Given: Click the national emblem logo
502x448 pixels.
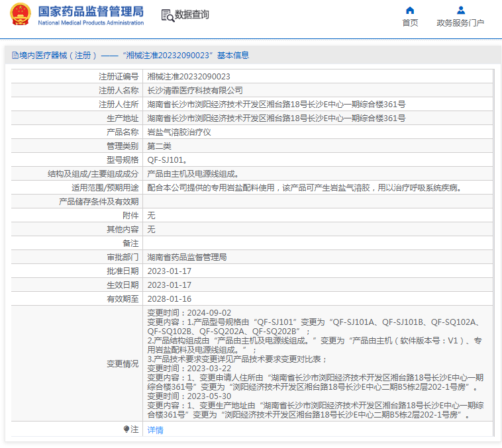Looking at the screenshot, I should (21, 14).
